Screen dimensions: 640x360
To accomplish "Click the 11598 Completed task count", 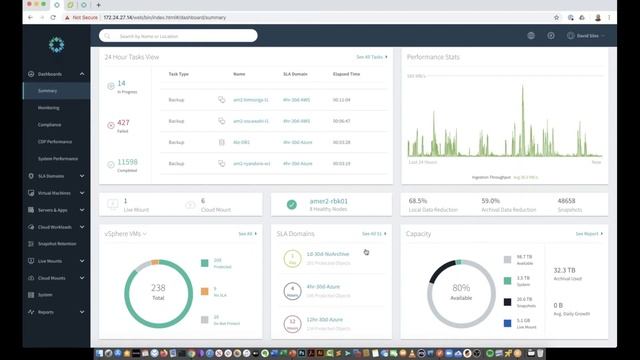I will point(127,162).
